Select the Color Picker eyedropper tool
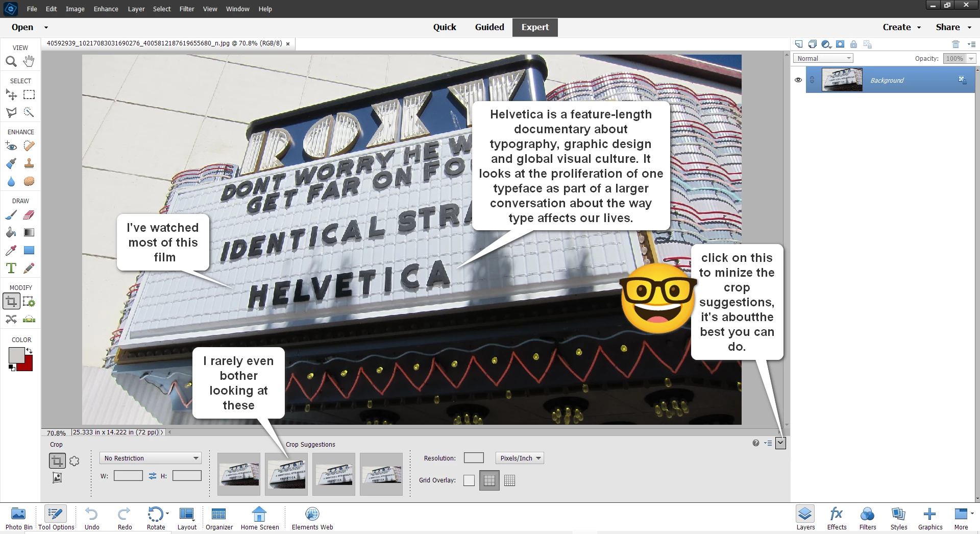This screenshot has width=980, height=534. (x=11, y=250)
